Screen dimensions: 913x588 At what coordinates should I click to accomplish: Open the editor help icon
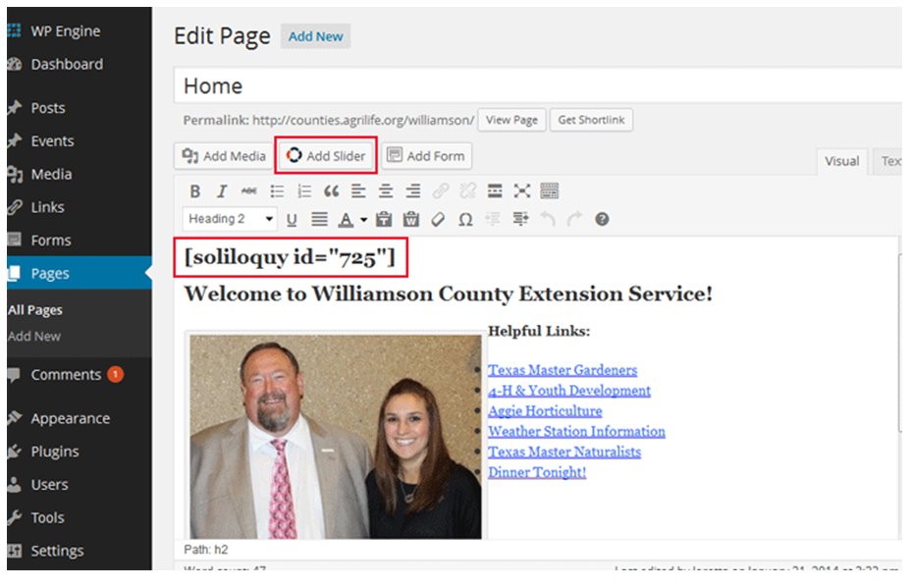(x=602, y=220)
